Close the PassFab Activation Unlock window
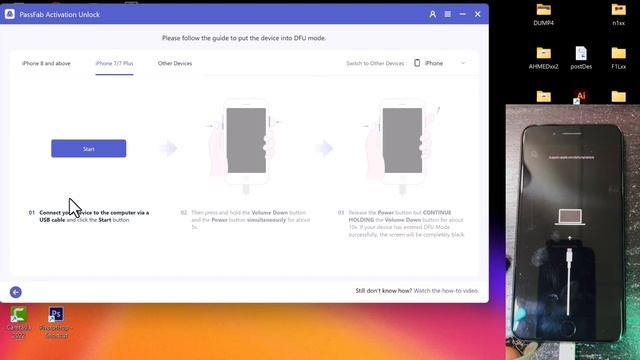Viewport: 640px width, 360px height. (x=478, y=14)
